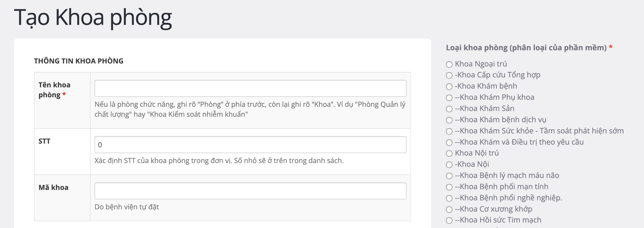Image resolution: width=644 pixels, height=228 pixels.
Task: Pick Khoa Bệnh phổi mạn tính radio button
Action: coord(449,187)
